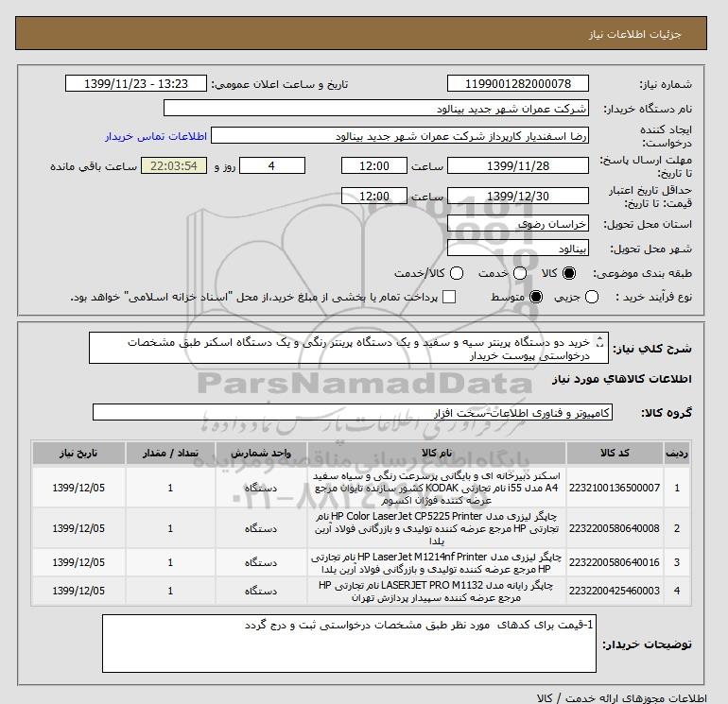The width and height of the screenshot is (728, 704).
Task: Click product code 2232200580640008
Action: click(615, 528)
